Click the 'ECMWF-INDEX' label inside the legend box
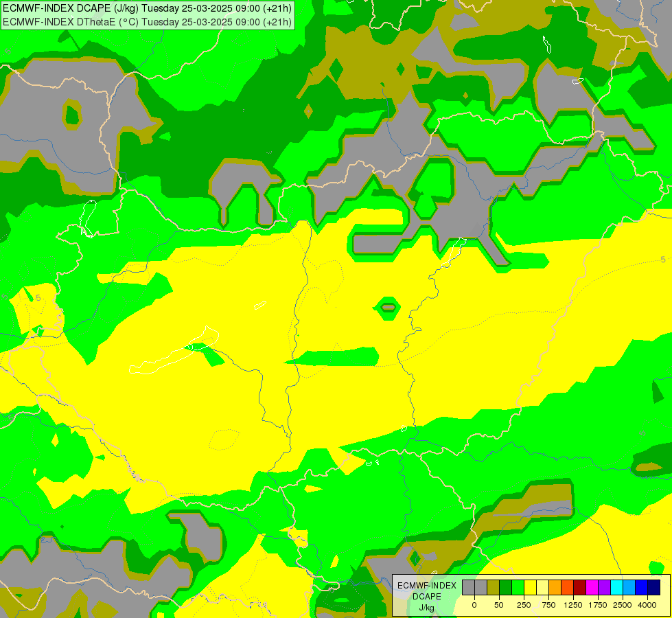Image resolution: width=672 pixels, height=618 pixels. click(427, 586)
